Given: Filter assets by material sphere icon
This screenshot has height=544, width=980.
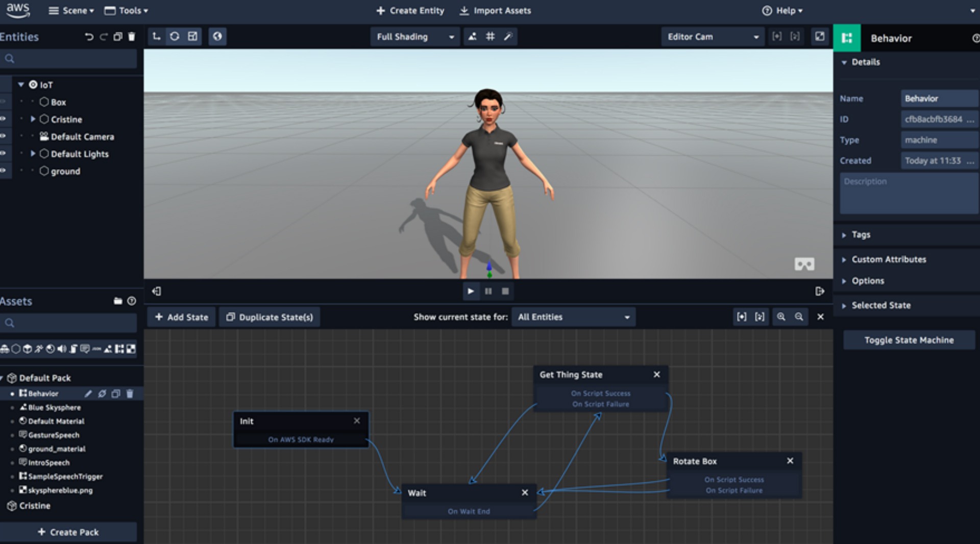Looking at the screenshot, I should (51, 349).
